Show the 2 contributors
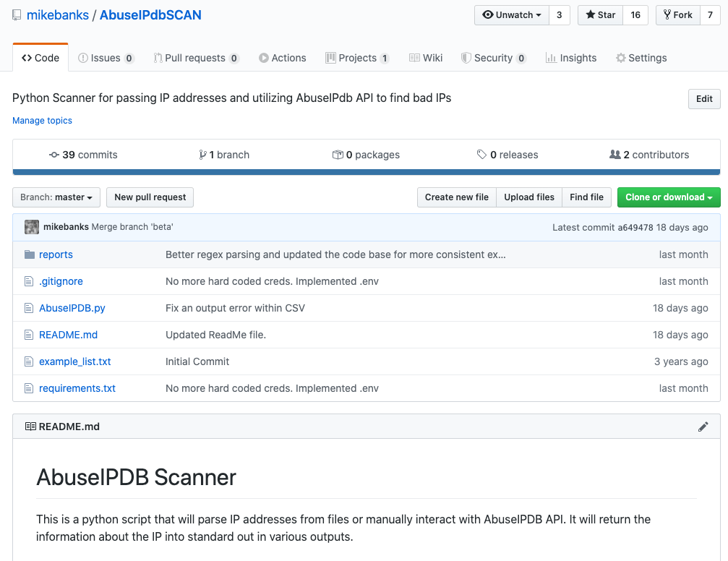Viewport: 728px width, 561px height. point(650,154)
